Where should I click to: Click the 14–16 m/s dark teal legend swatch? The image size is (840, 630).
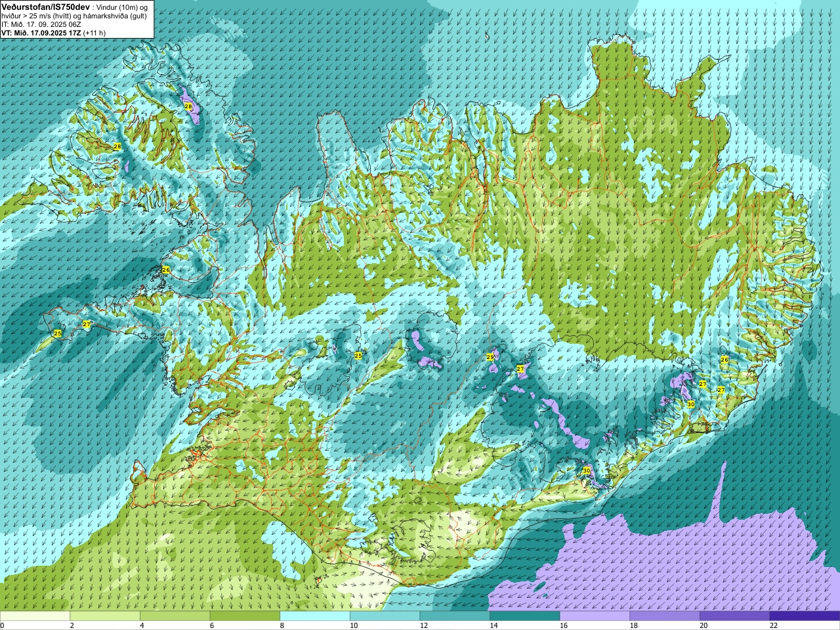[524, 616]
